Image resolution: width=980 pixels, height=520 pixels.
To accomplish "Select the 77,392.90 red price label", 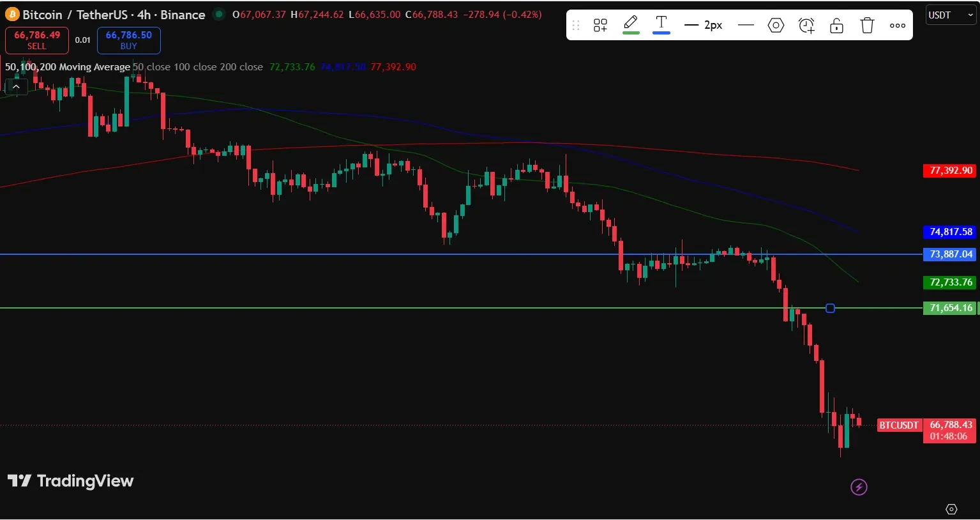I will 950,171.
